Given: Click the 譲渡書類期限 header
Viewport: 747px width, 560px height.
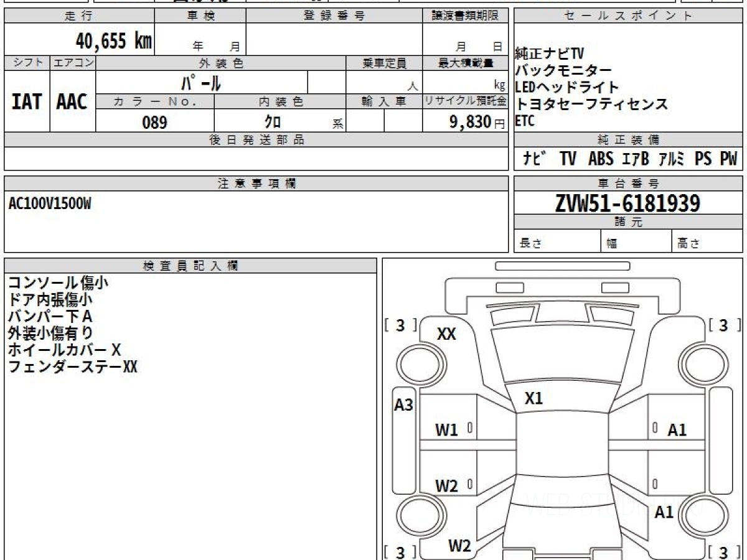Looking at the screenshot, I should [465, 16].
